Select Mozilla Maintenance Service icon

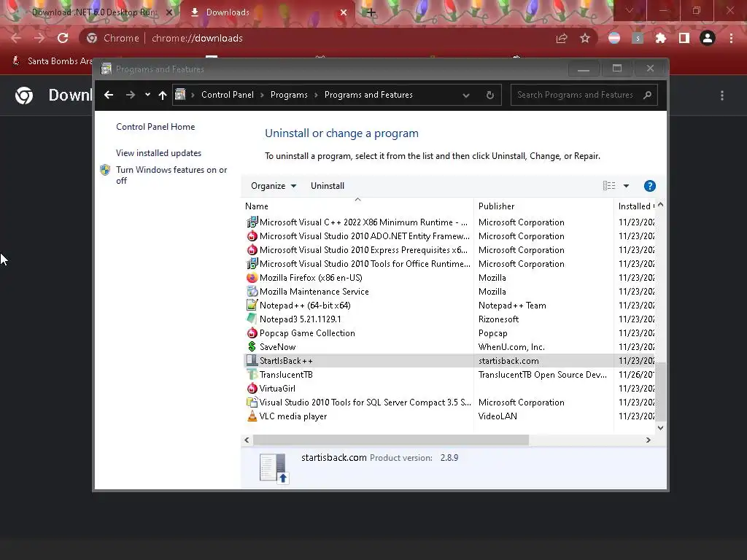click(x=252, y=291)
